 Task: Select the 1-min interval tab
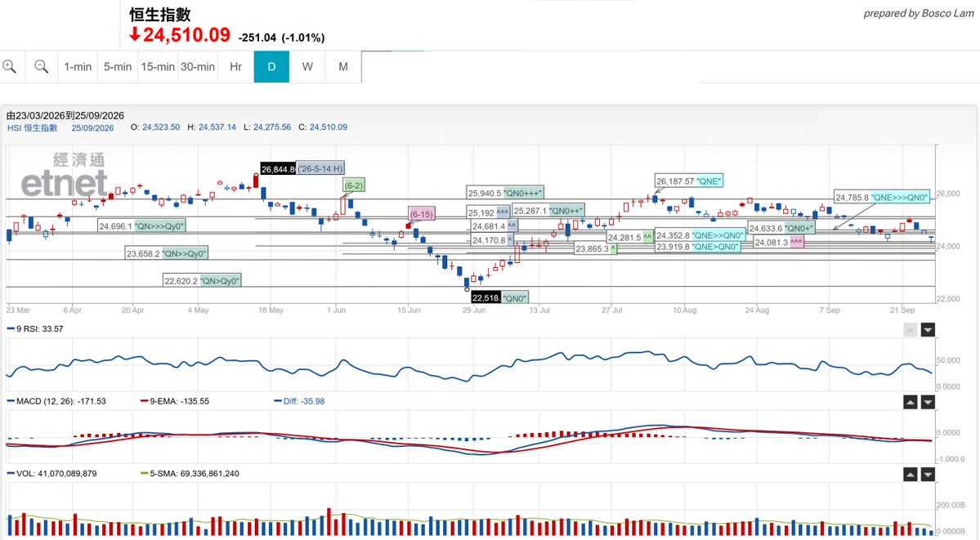click(78, 67)
